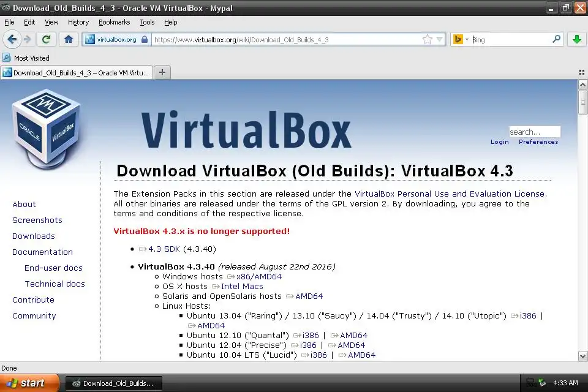Open the Most Visited bookmarks folder
Screen dimensions: 588x392
point(26,58)
